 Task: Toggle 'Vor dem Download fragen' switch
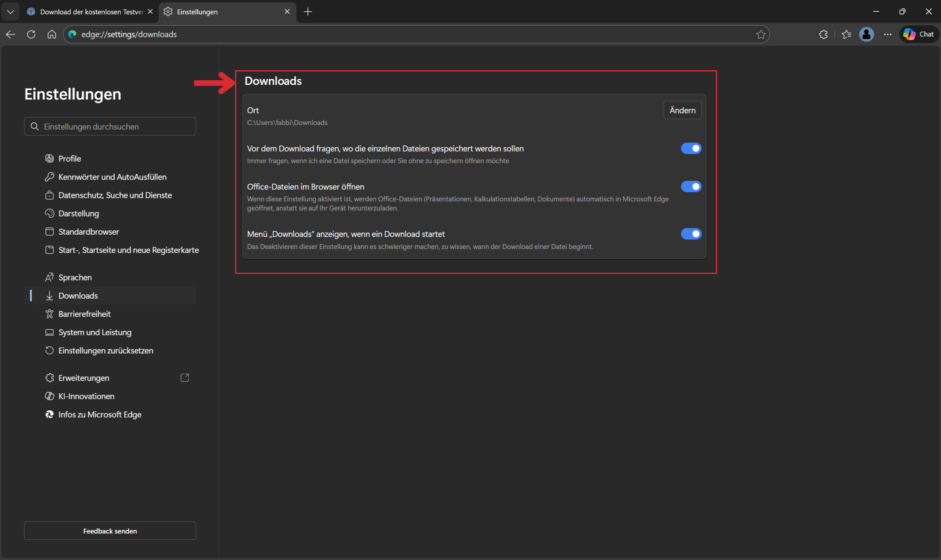[x=691, y=148]
